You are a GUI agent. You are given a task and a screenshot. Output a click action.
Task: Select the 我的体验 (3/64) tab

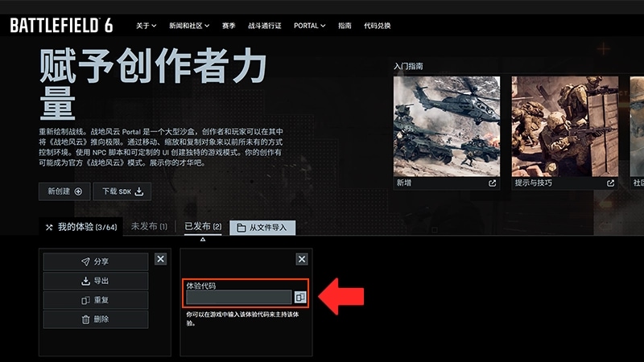click(x=81, y=227)
